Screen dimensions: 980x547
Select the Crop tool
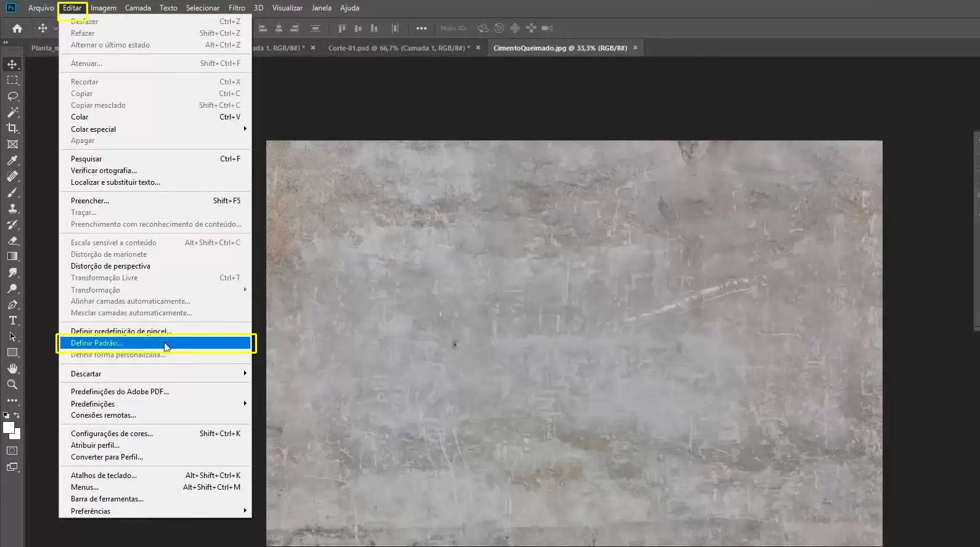[x=12, y=128]
